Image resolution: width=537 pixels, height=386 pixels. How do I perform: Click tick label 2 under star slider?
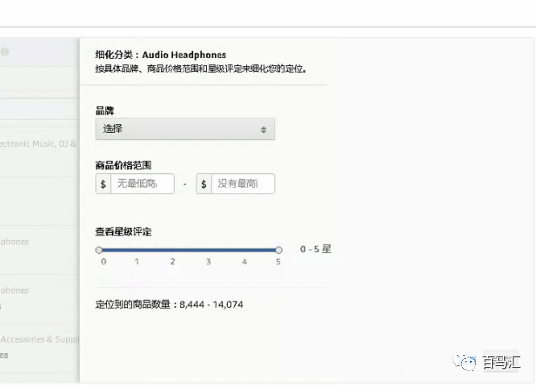[x=173, y=262]
